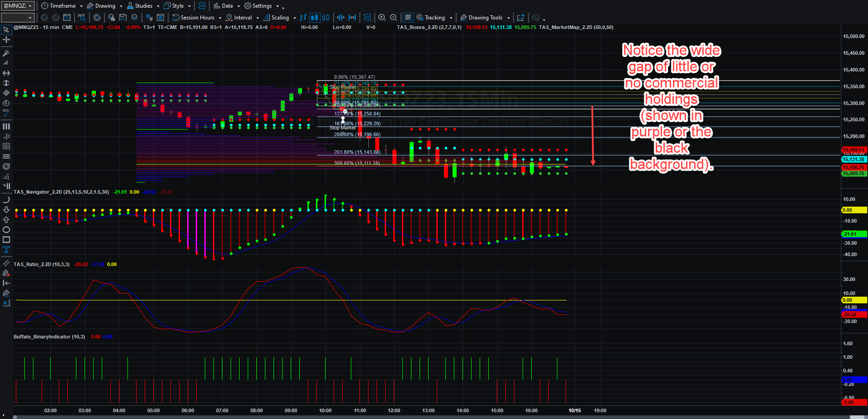This screenshot has width=868, height=419.
Task: Choose the ellipse drawing tool
Action: (x=6, y=230)
